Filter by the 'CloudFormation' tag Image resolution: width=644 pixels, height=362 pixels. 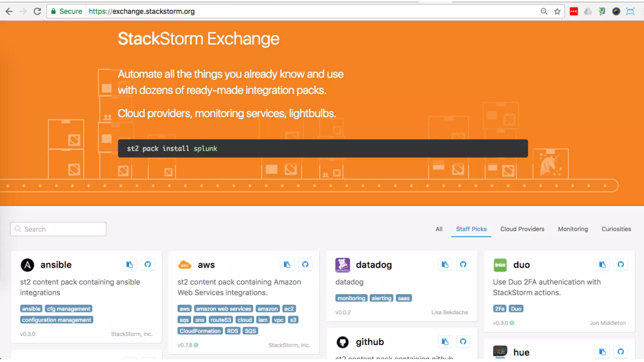tap(200, 331)
